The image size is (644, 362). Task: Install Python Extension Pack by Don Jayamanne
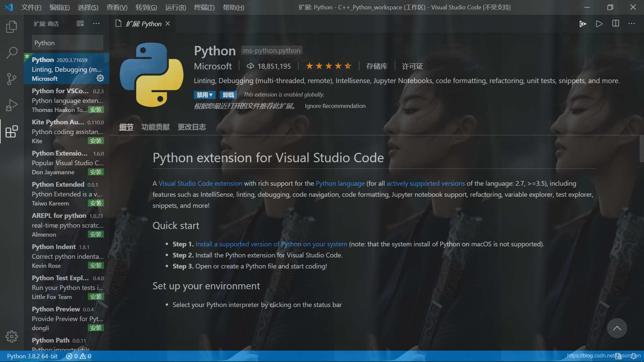tap(96, 172)
